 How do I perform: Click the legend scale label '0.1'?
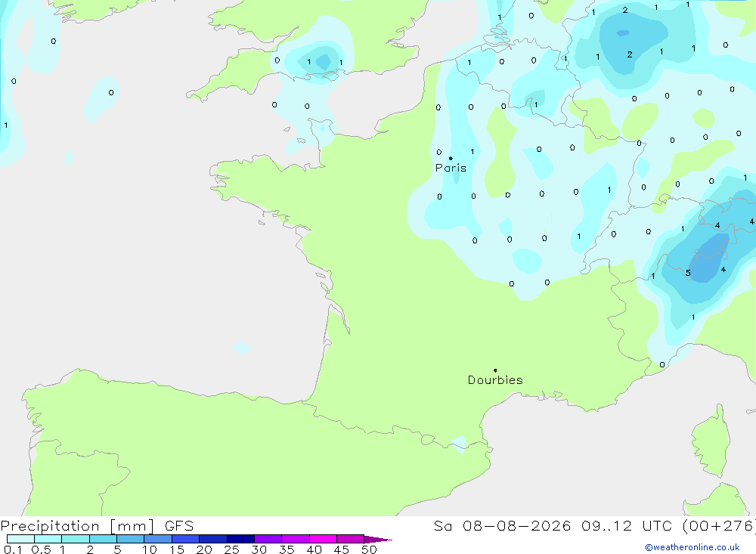click(13, 549)
